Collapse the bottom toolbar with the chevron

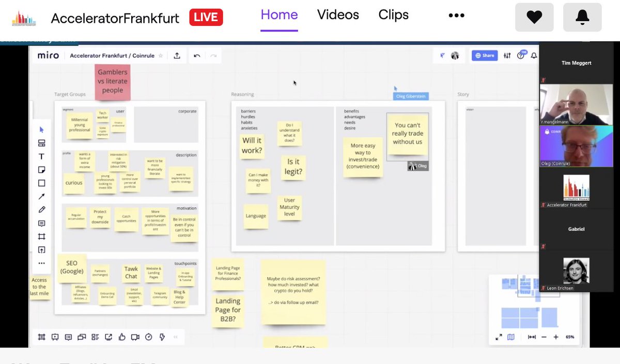click(176, 337)
